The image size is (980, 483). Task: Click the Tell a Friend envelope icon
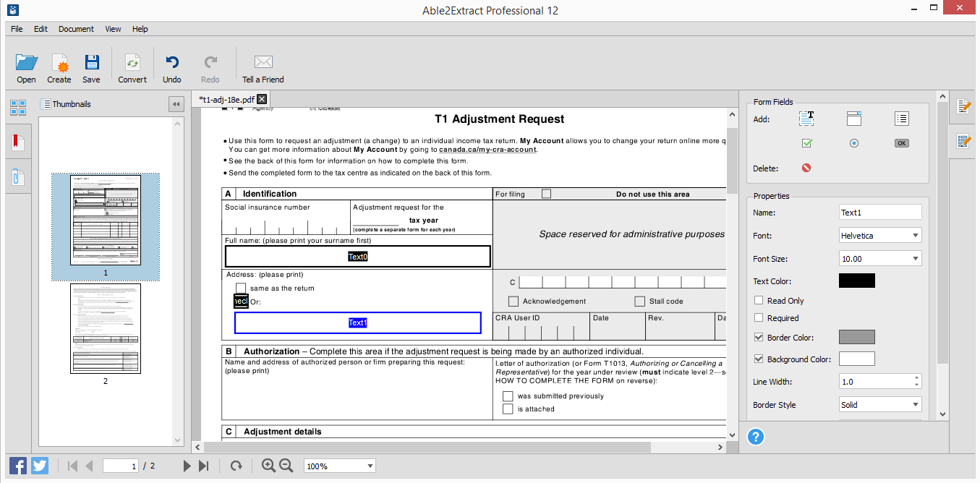point(263,62)
